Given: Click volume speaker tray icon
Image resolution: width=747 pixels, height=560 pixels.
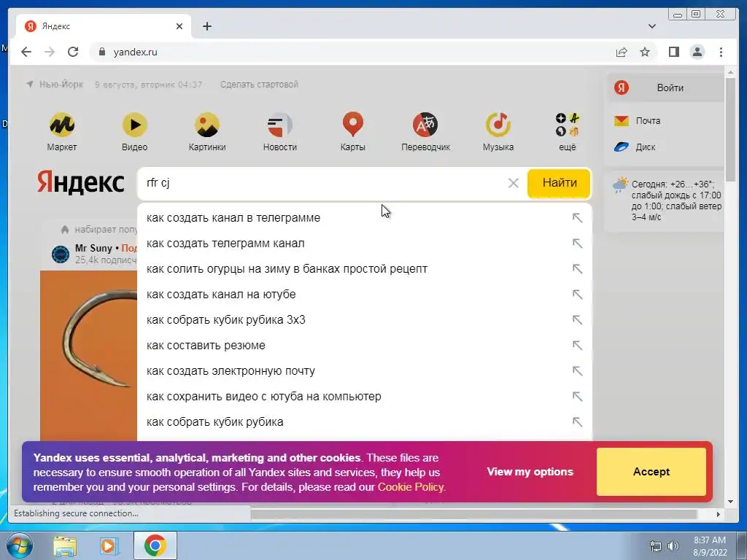Looking at the screenshot, I should (673, 546).
